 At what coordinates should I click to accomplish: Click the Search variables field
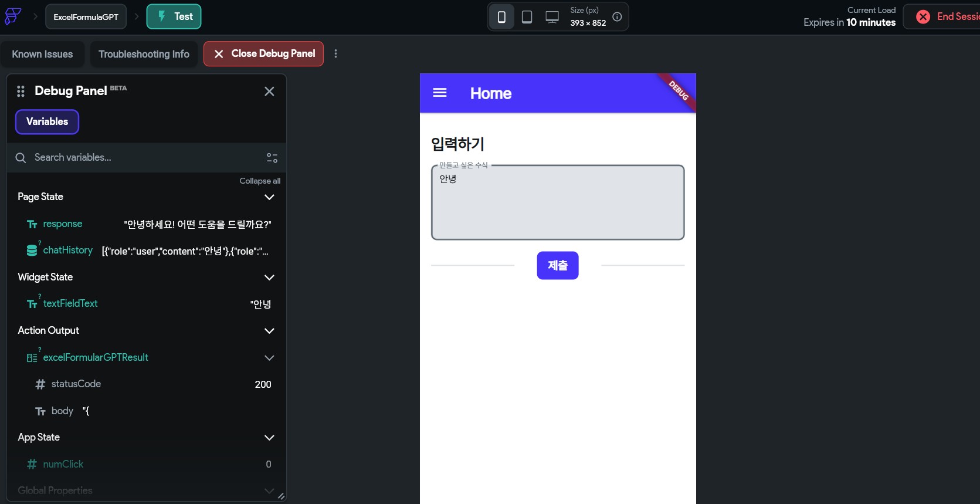coord(147,157)
